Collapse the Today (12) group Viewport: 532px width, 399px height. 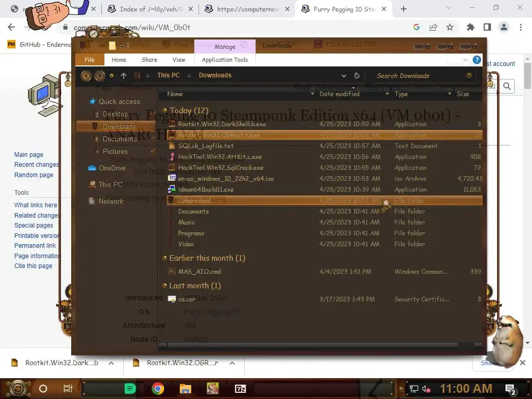coord(165,110)
